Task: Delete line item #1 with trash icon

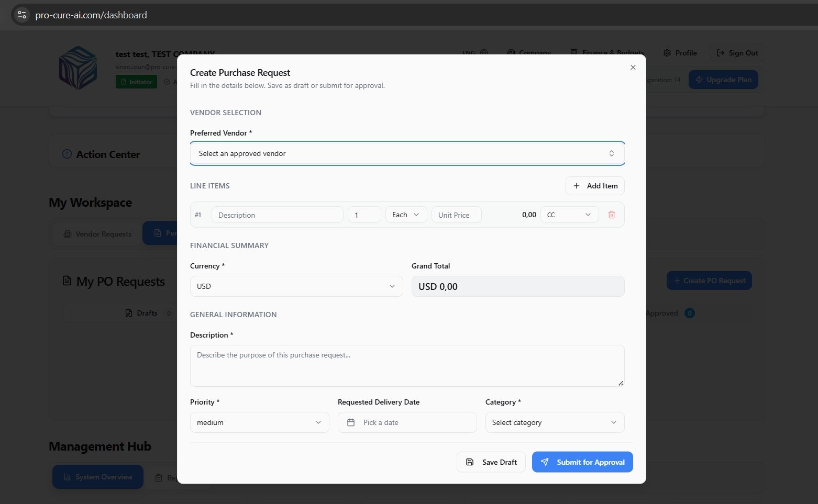Action: [x=611, y=215]
